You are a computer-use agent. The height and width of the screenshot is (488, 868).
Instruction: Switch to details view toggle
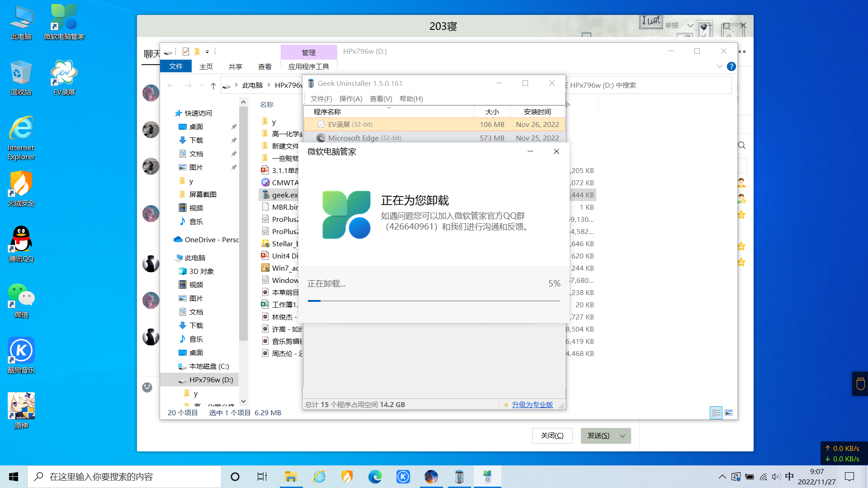click(x=717, y=413)
